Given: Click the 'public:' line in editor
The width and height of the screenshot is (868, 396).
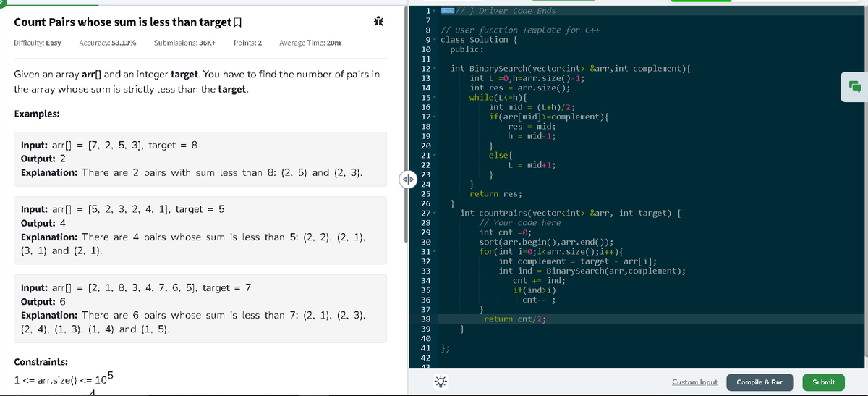Looking at the screenshot, I should coord(467,49).
